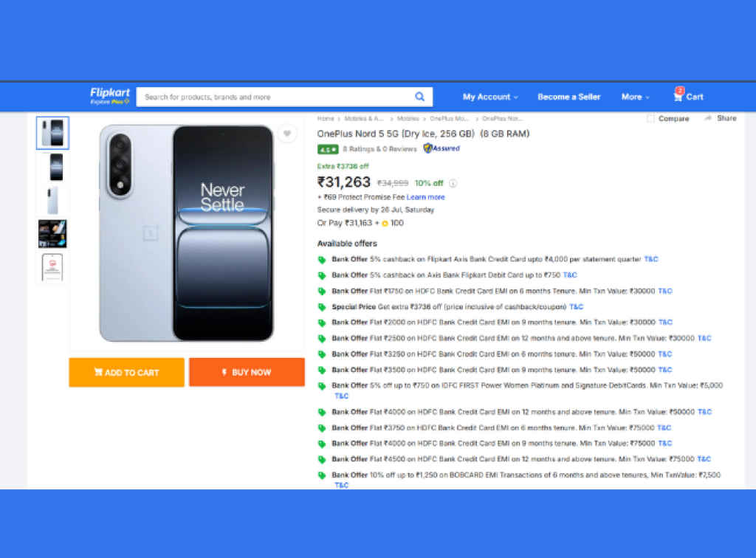Click the search magnifier icon
The height and width of the screenshot is (558, 756).
(419, 97)
